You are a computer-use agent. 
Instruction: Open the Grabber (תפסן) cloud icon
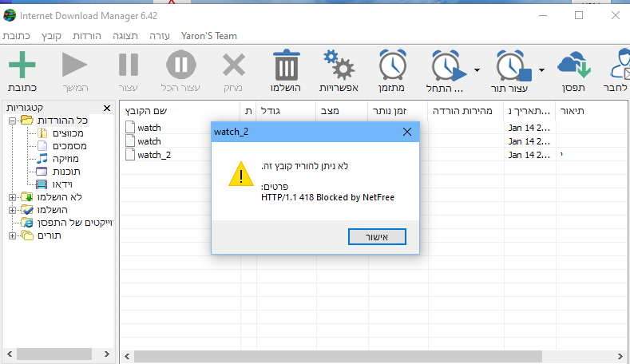tap(574, 65)
